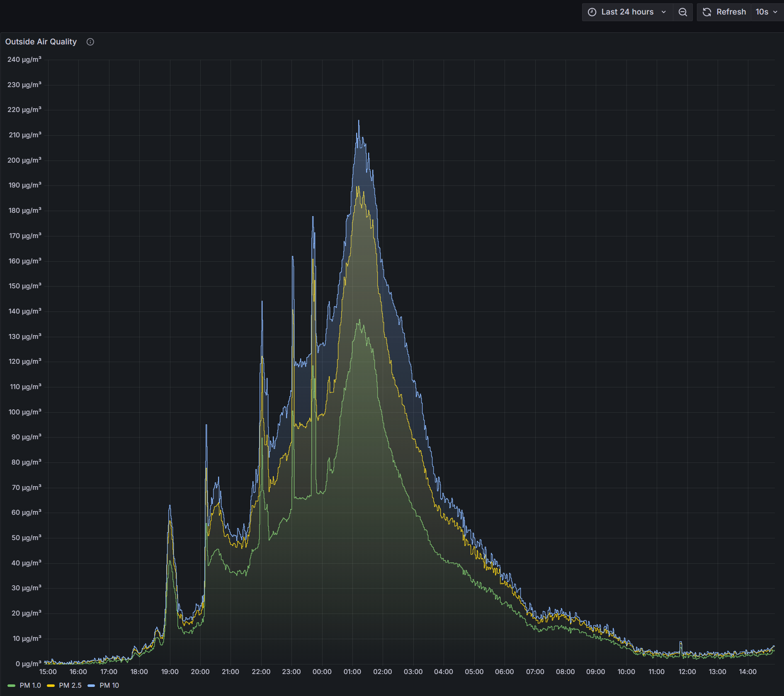Click the circular refresh arrows icon
This screenshot has width=784, height=696.
(707, 12)
